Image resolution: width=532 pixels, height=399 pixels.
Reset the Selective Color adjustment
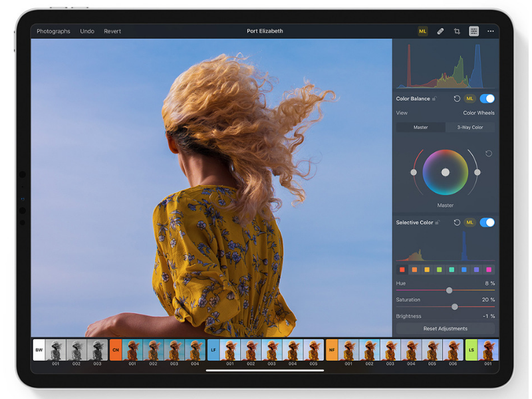click(x=457, y=223)
